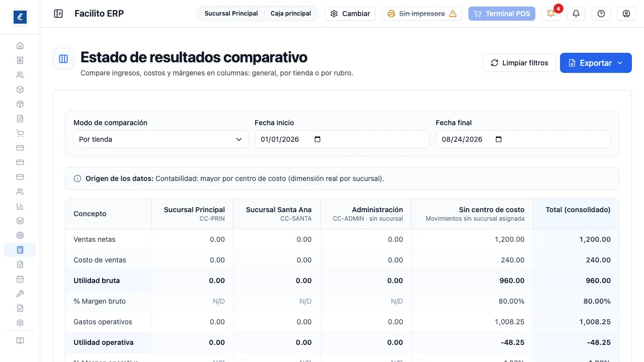Open the shopping cart sidebar icon
This screenshot has width=644, height=362.
pyautogui.click(x=20, y=133)
